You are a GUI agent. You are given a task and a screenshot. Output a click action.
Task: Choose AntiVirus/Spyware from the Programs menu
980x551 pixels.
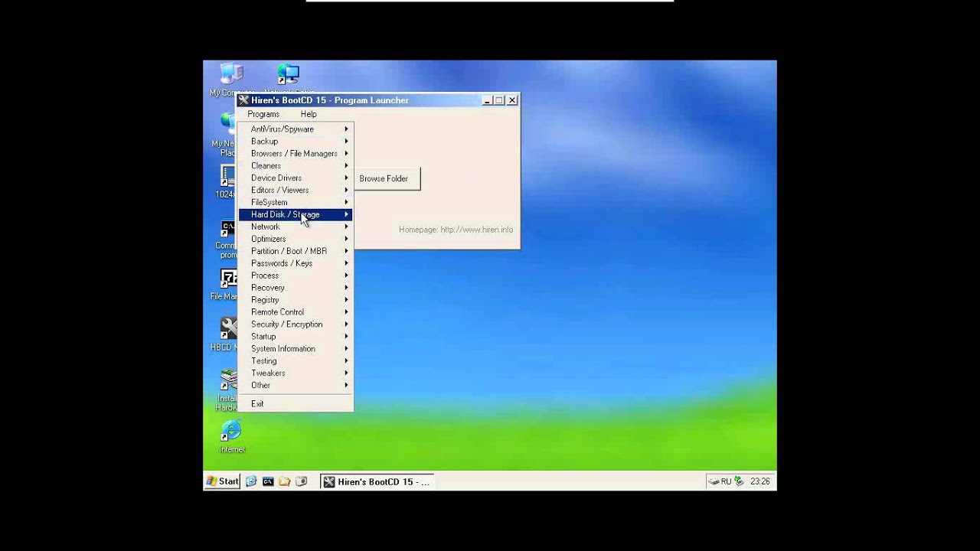pos(296,129)
